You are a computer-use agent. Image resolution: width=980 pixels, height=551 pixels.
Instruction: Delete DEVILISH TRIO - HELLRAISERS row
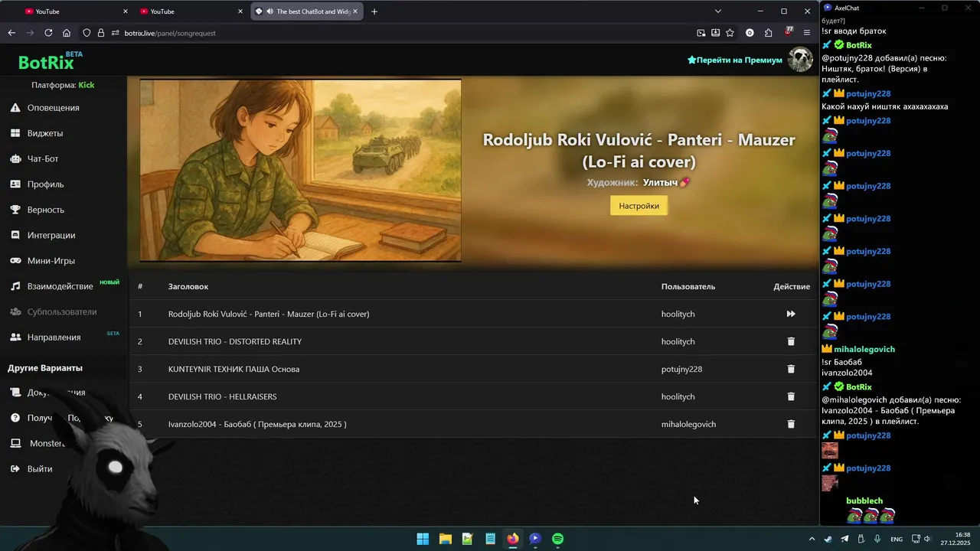(791, 396)
